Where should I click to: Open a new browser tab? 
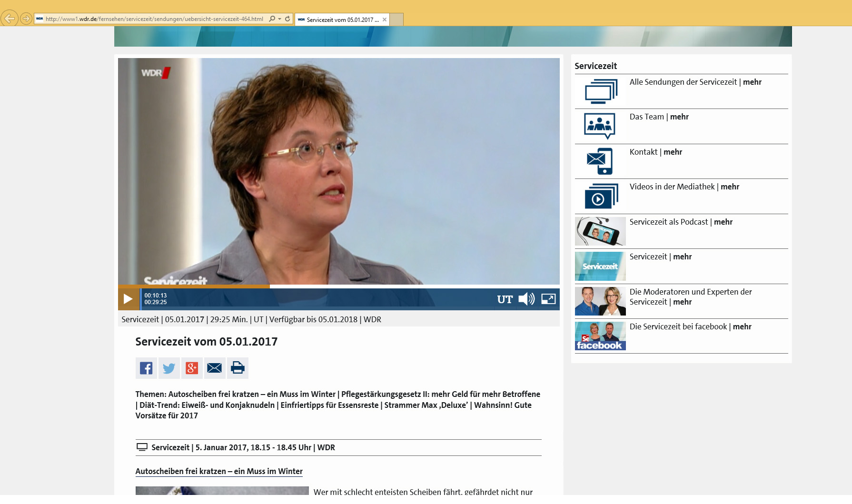pyautogui.click(x=396, y=20)
